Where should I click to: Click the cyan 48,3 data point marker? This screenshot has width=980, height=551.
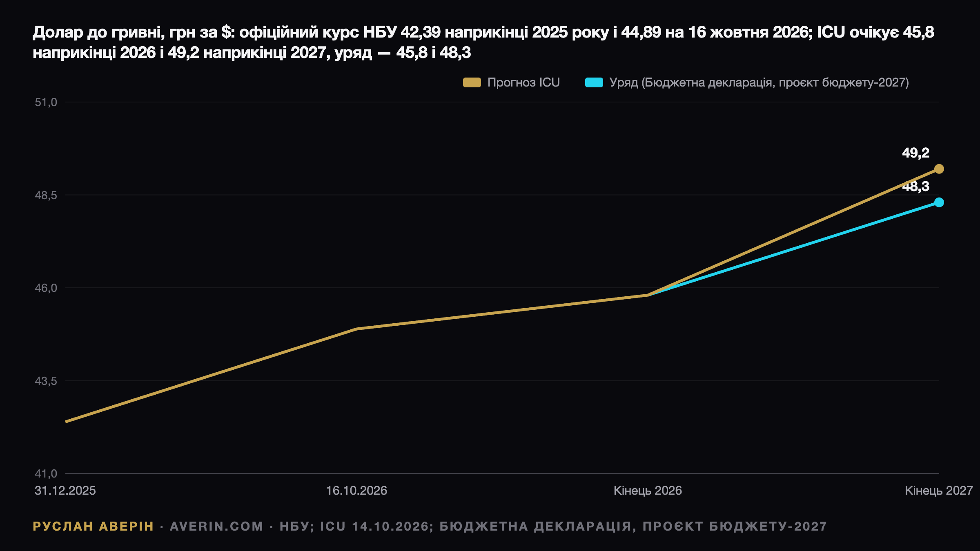click(939, 202)
